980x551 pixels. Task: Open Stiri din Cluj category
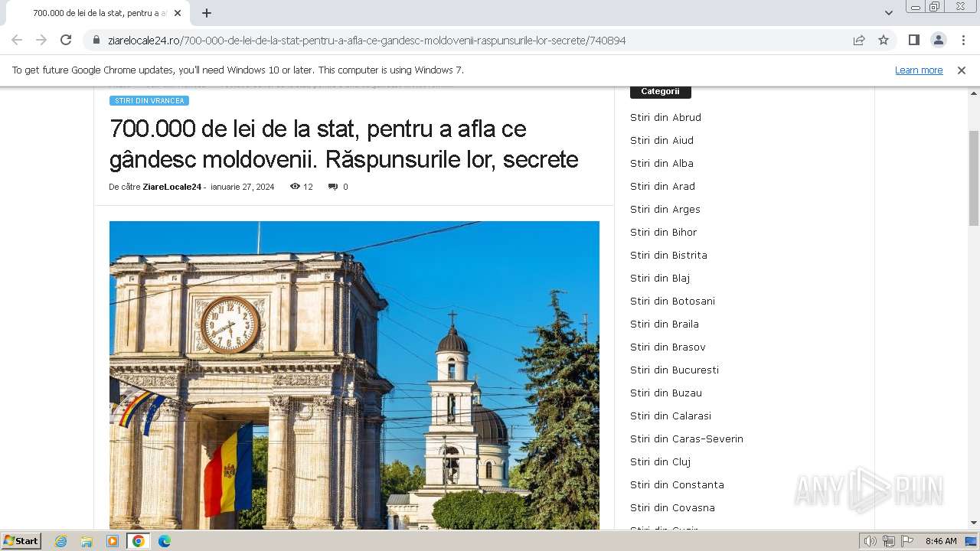click(661, 461)
